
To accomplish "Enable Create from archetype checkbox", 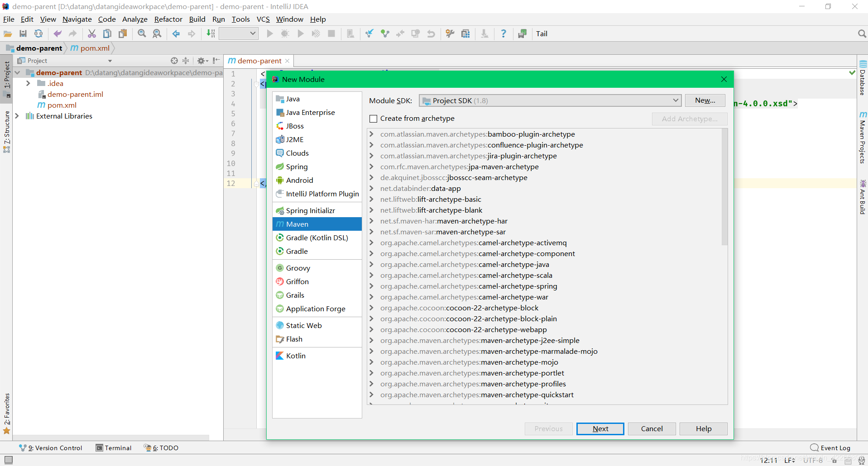I will click(374, 119).
